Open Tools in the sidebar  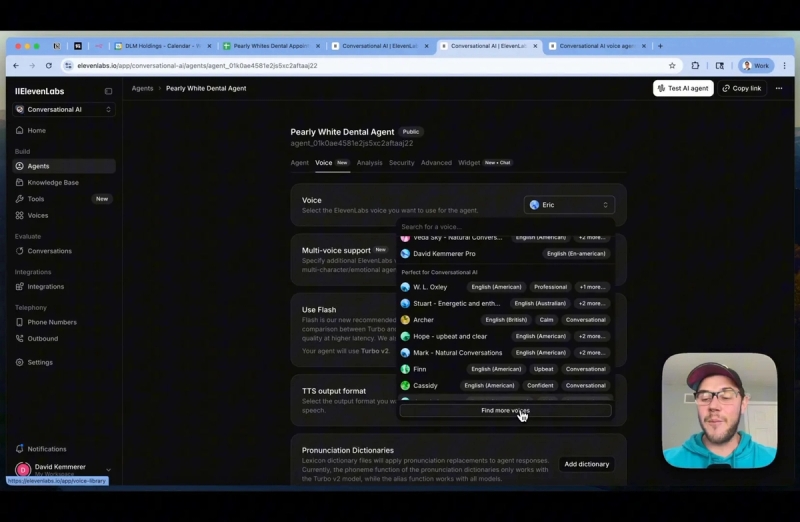point(64,198)
